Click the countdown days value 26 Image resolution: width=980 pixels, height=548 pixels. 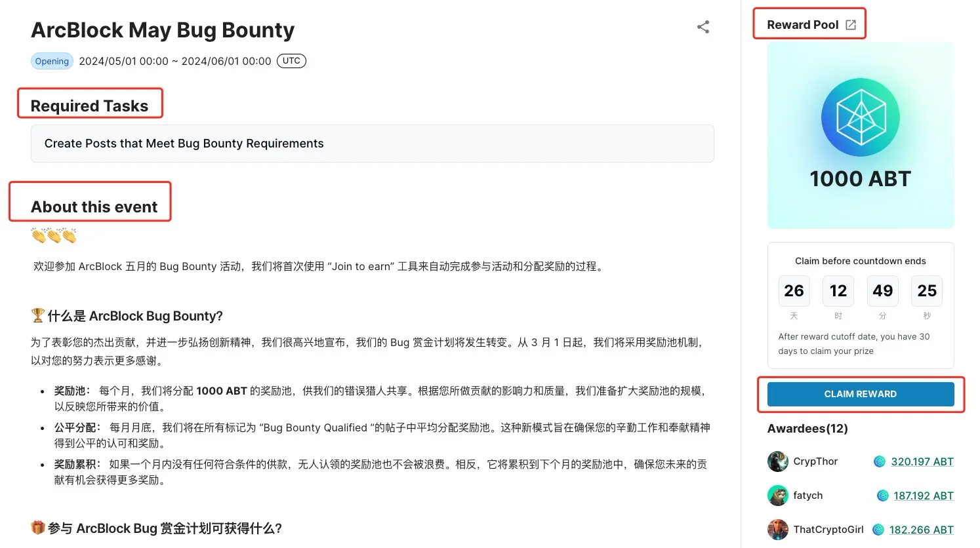click(x=794, y=291)
